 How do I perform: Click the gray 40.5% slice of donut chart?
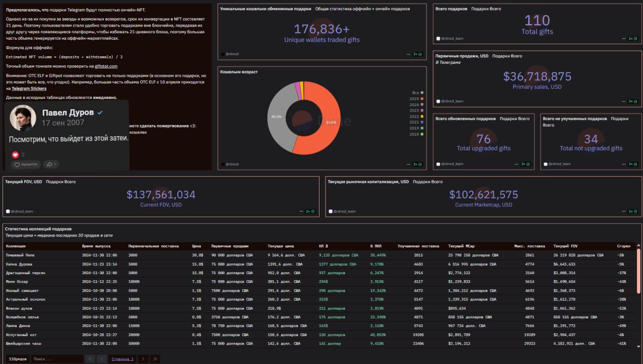276,116
